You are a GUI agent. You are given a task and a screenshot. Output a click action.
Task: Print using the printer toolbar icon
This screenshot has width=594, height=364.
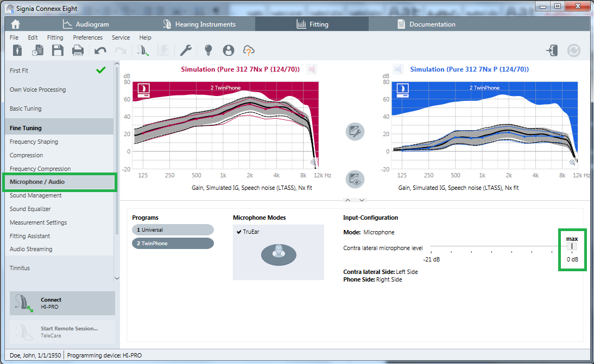click(78, 50)
